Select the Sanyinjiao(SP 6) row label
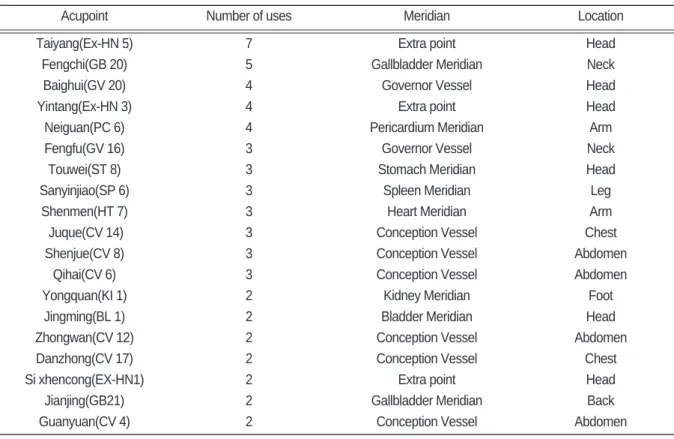Viewport: 674px width, 439px height. 84,190
